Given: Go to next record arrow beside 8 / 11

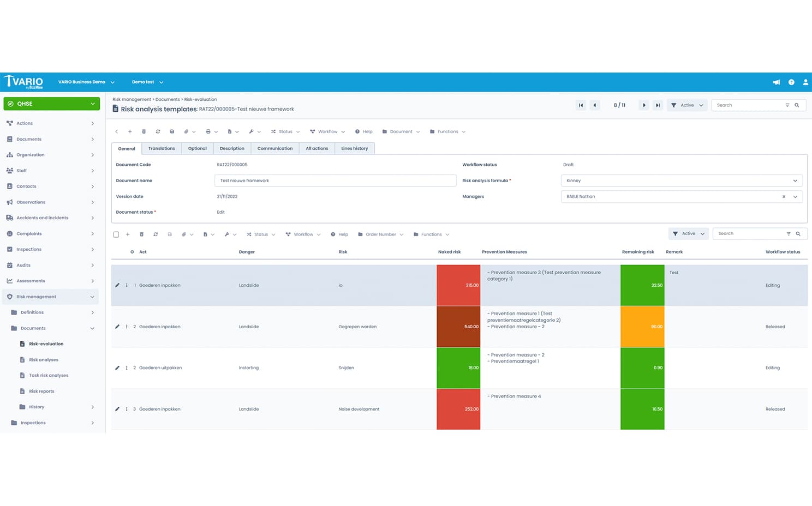Looking at the screenshot, I should click(x=644, y=105).
